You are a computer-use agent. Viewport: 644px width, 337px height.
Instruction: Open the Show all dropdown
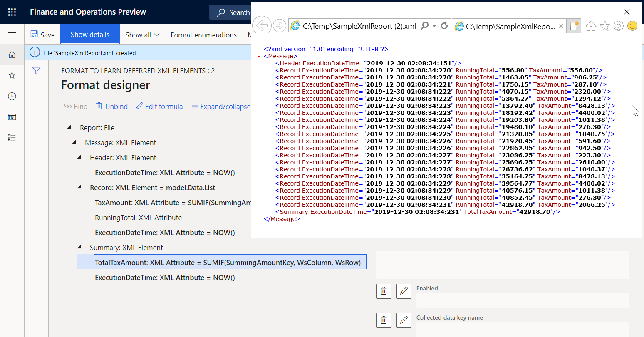coord(142,35)
